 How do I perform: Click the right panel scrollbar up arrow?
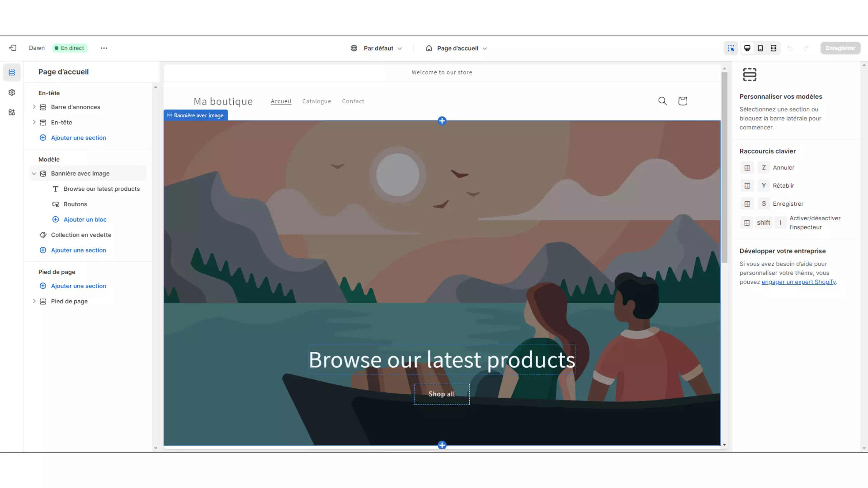[864, 65]
